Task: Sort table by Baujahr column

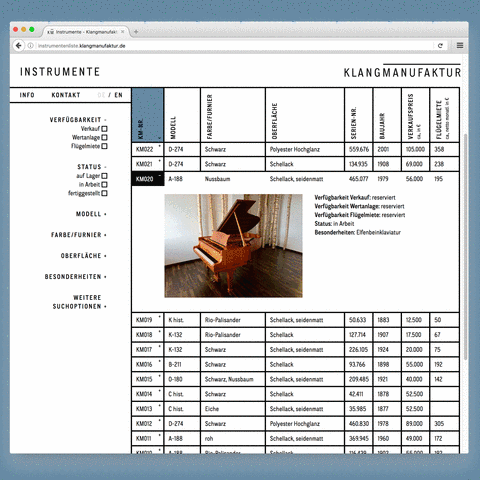Action: (x=387, y=115)
